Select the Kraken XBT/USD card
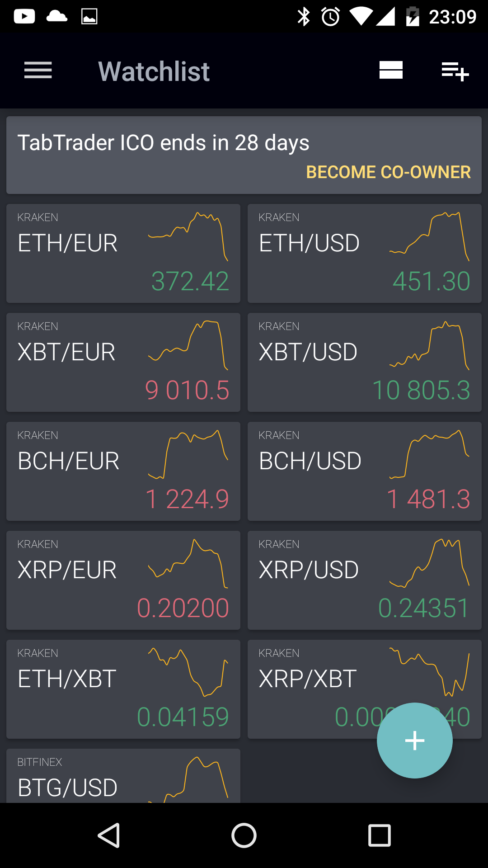The width and height of the screenshot is (488, 868). tap(364, 362)
